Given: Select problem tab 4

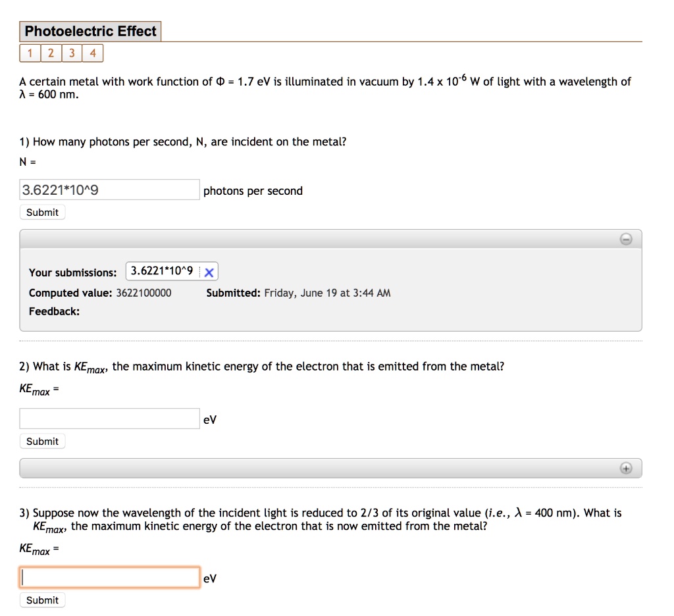Looking at the screenshot, I should [x=93, y=53].
